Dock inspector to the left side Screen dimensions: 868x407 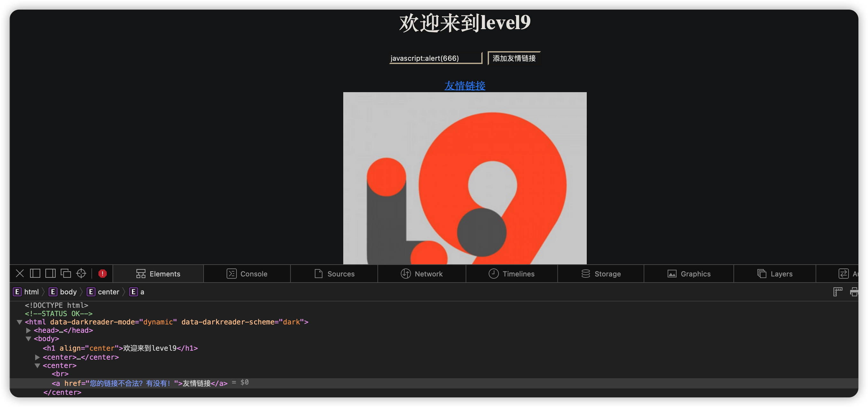pos(35,273)
